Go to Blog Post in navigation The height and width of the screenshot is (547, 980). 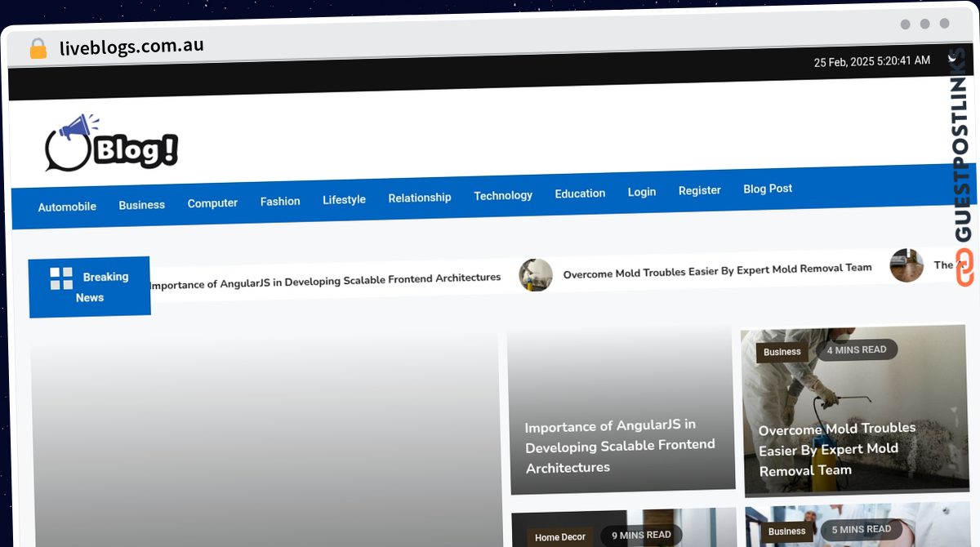(768, 189)
